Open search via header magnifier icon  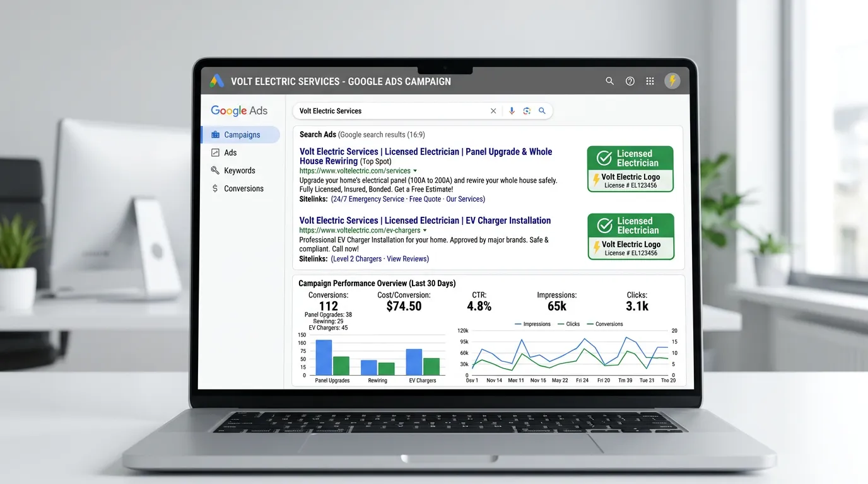(609, 81)
